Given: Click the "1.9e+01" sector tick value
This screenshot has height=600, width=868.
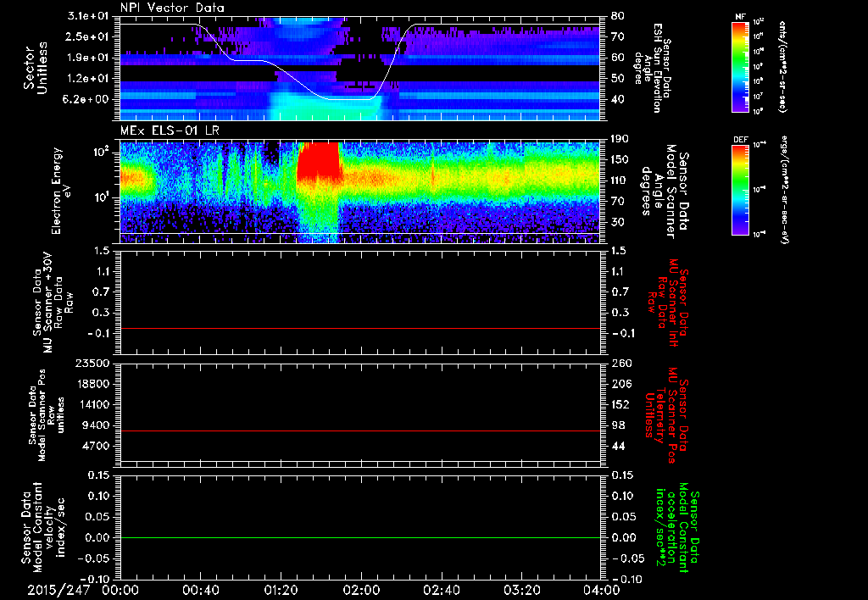Looking at the screenshot, I should pyautogui.click(x=88, y=58).
